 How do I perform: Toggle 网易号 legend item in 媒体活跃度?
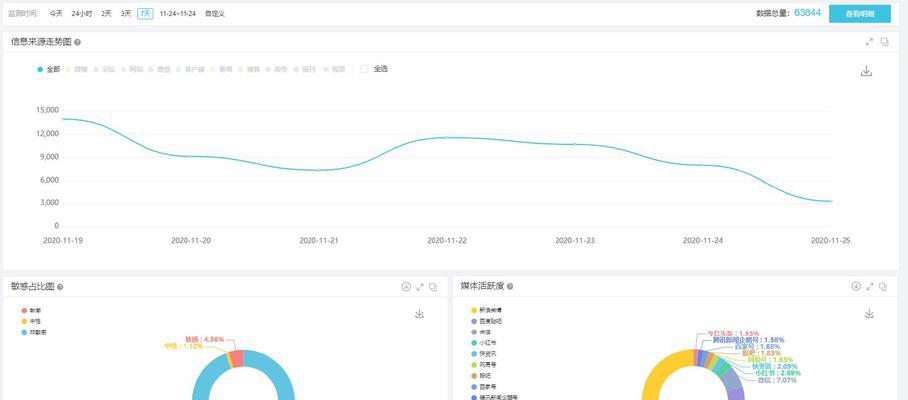(x=484, y=365)
